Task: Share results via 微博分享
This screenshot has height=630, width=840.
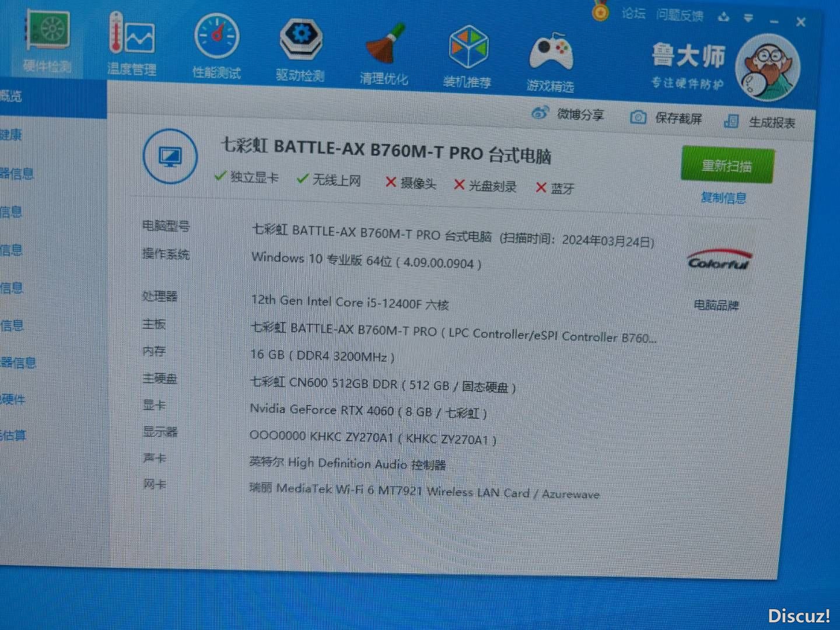Action: pyautogui.click(x=568, y=114)
